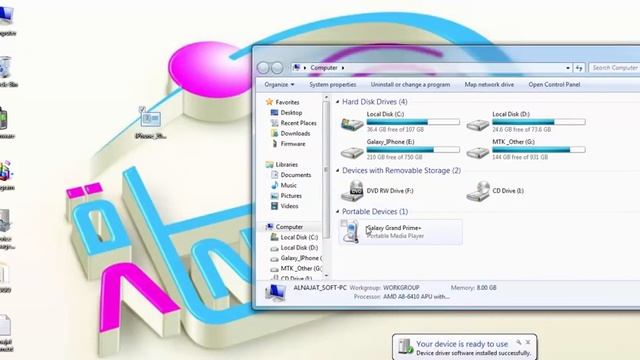
Task: Select DVD RW Drive (F:) icon
Action: click(352, 191)
